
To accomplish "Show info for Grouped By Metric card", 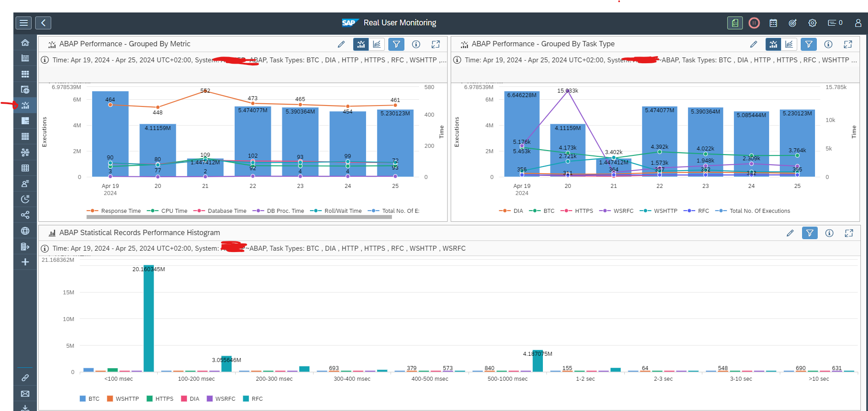I will tap(416, 44).
